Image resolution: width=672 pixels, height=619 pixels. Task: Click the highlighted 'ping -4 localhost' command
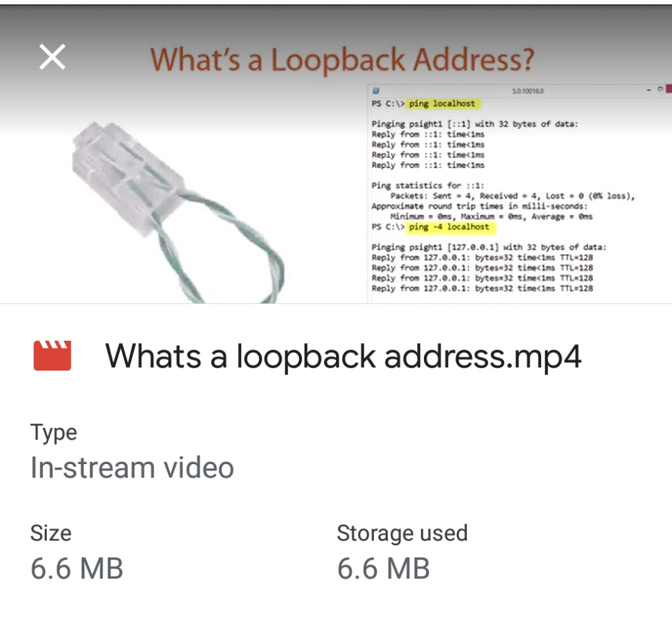pos(450,227)
